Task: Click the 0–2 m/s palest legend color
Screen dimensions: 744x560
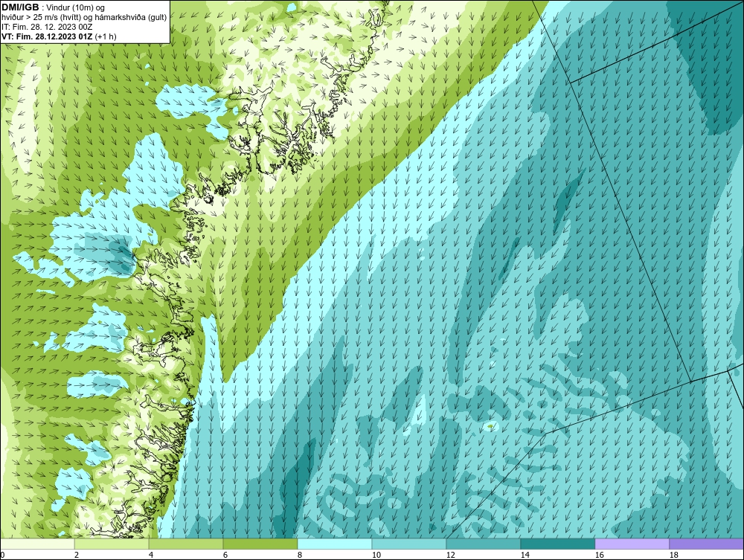Action: pos(37,544)
